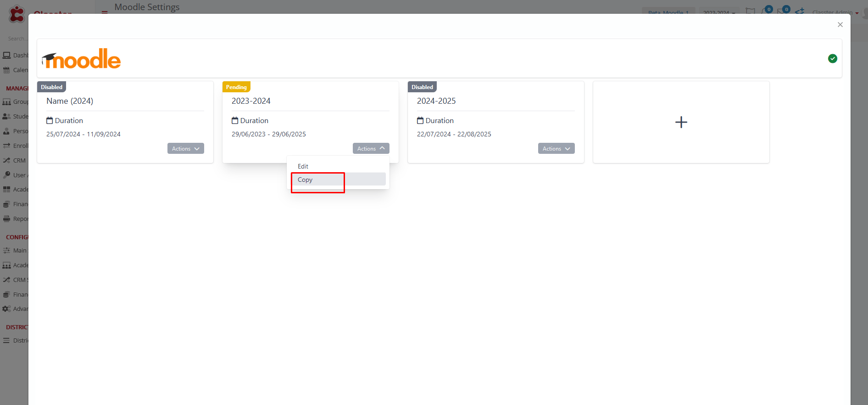Click the Pending badge on 2023-2024
Viewport: 868px width, 405px height.
point(236,87)
